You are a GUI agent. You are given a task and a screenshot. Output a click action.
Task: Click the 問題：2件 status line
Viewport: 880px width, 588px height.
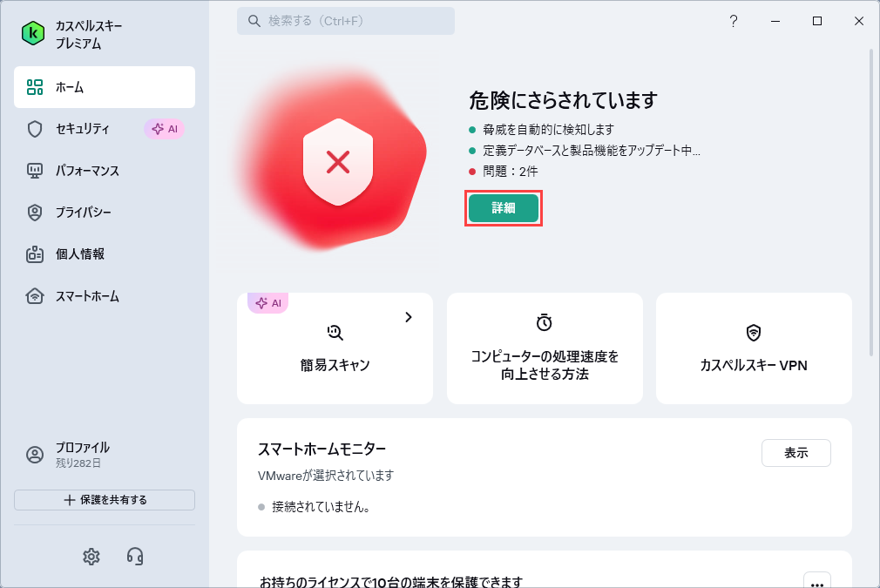(504, 171)
